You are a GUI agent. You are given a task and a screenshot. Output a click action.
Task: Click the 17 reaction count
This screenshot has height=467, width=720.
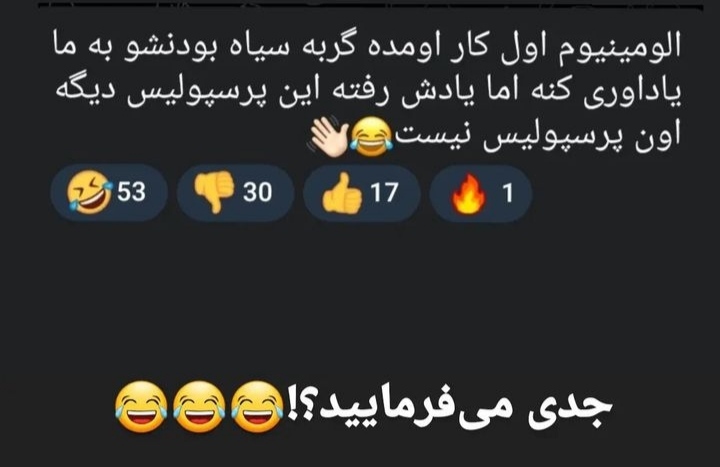[x=384, y=192]
